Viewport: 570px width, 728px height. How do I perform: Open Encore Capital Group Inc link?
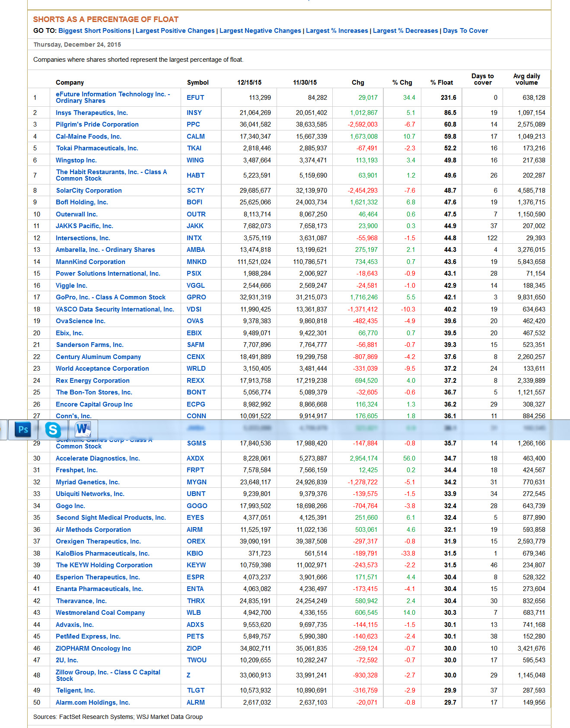pos(94,404)
